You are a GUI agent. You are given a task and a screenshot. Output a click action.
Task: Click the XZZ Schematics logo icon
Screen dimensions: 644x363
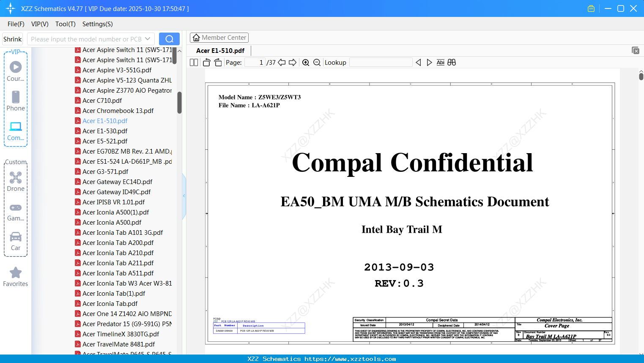tap(11, 8)
